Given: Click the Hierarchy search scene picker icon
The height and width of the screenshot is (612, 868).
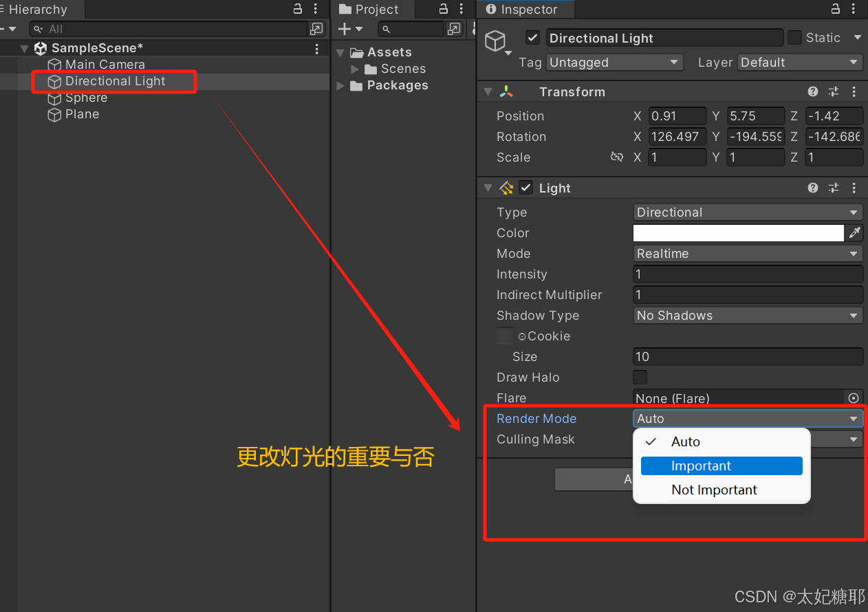Looking at the screenshot, I should click(x=316, y=29).
